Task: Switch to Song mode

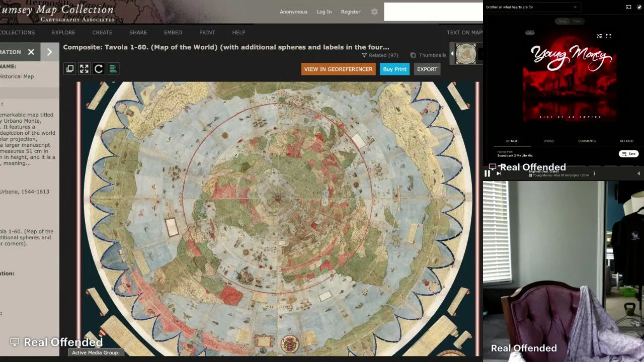Action: [x=562, y=21]
